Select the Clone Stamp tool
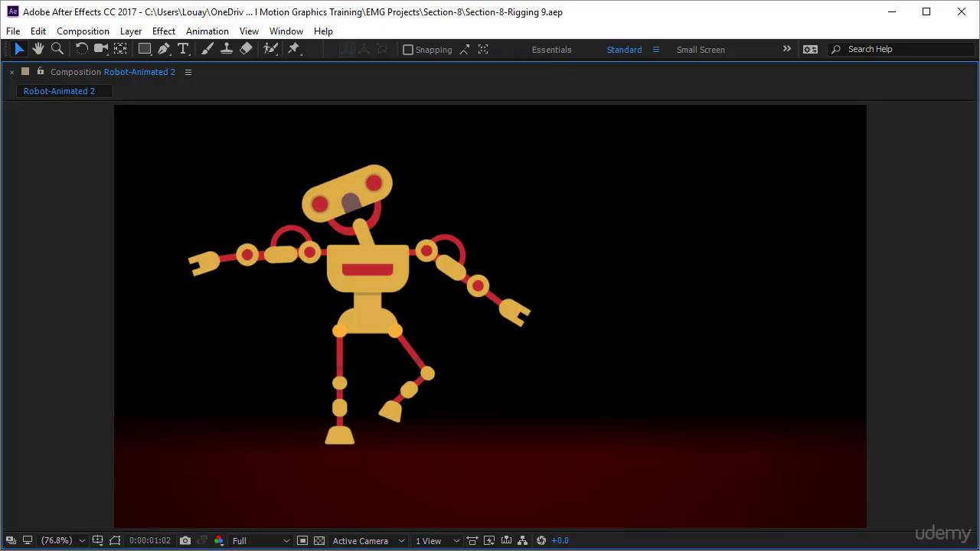The image size is (980, 551). pyautogui.click(x=227, y=49)
